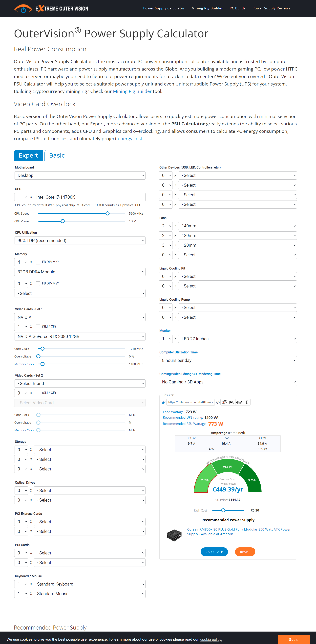Image resolution: width=316 pixels, height=644 pixels.
Task: Tick the first Memory FB DIMMs checkbox
Action: (x=38, y=262)
